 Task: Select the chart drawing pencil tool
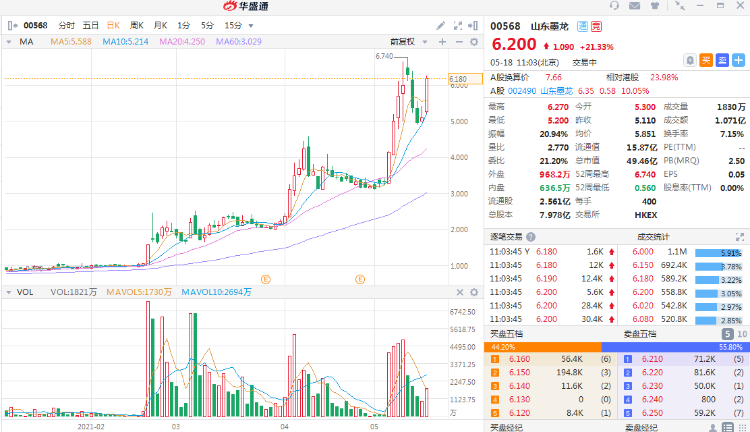pyautogui.click(x=441, y=25)
